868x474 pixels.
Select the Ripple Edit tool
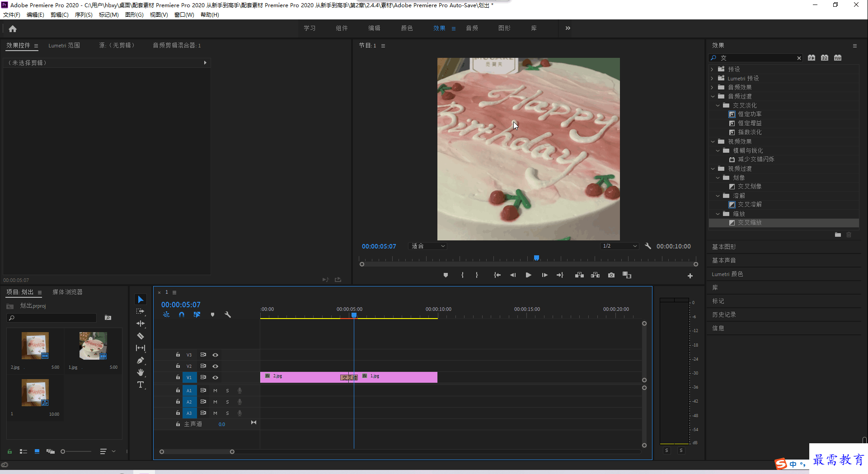pos(141,324)
